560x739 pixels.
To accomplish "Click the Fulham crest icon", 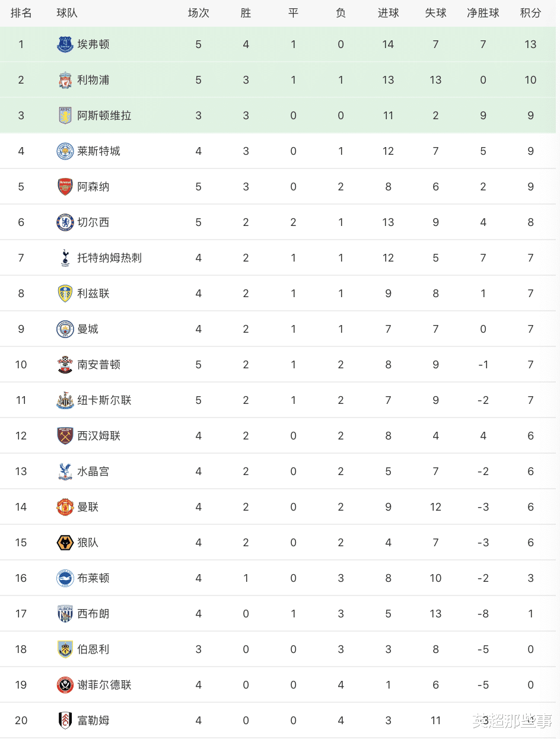I will 65,721.
